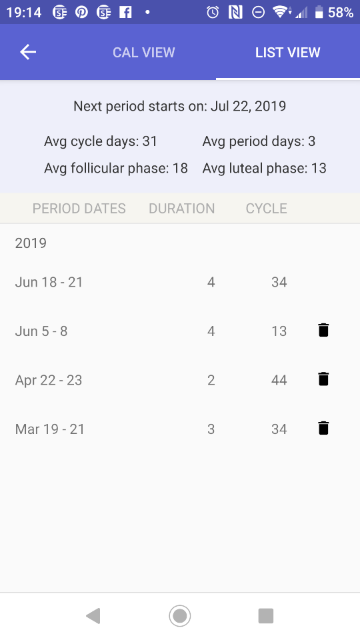Select the LIST VIEW tab
Viewport: 360px width, 640px height.
tap(288, 52)
